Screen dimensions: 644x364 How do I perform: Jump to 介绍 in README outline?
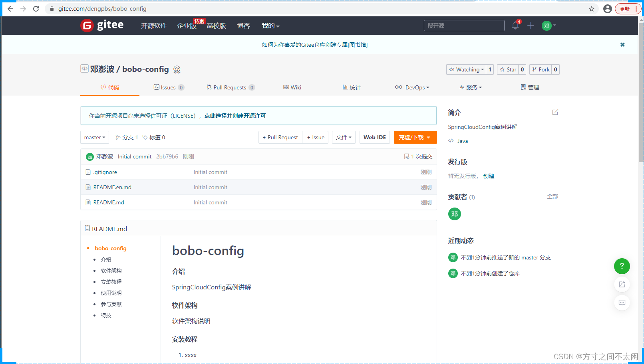(106, 259)
